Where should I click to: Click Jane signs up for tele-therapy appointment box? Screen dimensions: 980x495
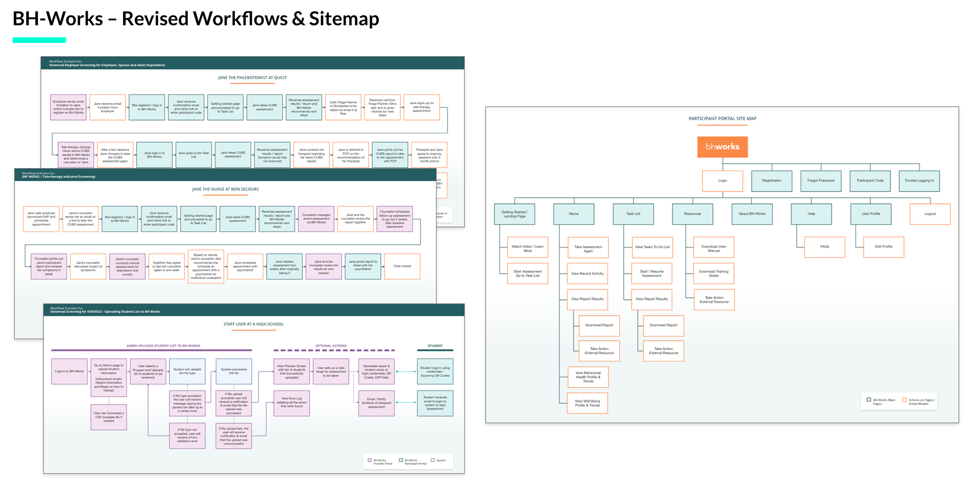[x=422, y=107]
